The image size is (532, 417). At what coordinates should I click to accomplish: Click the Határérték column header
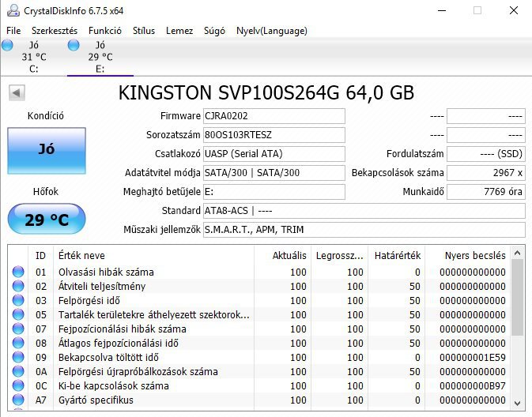[396, 255]
